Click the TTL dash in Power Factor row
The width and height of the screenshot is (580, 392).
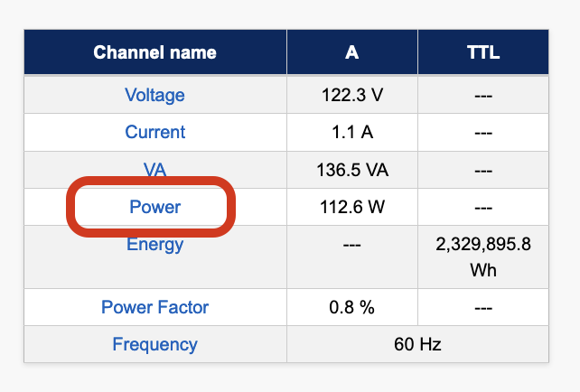[482, 307]
